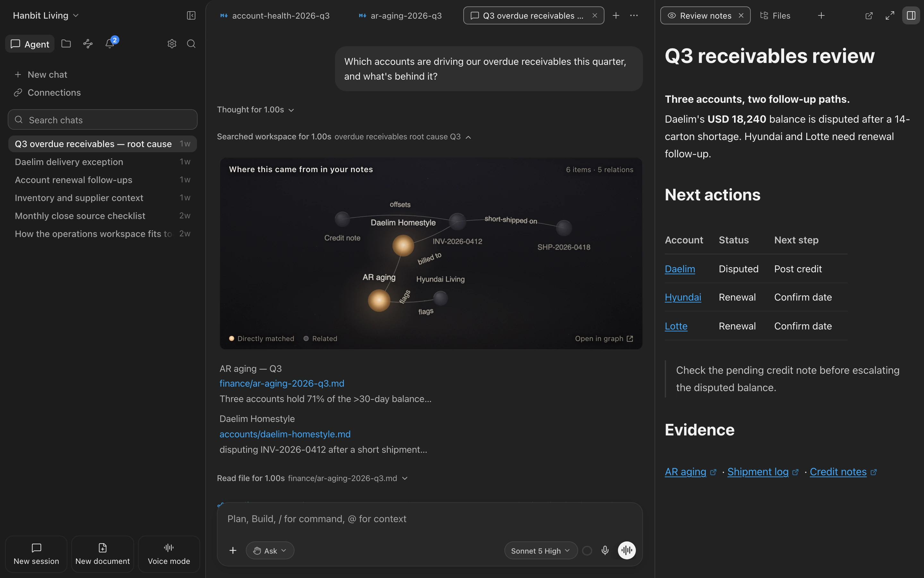Viewport: 924px width, 578px height.
Task: Open the folder icon in sidebar
Action: coord(66,44)
